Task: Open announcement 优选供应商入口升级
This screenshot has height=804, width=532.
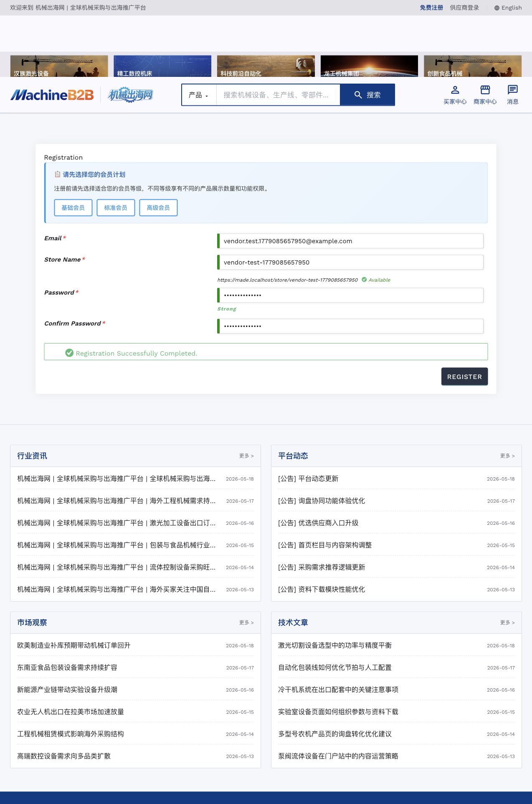Action: tap(318, 523)
